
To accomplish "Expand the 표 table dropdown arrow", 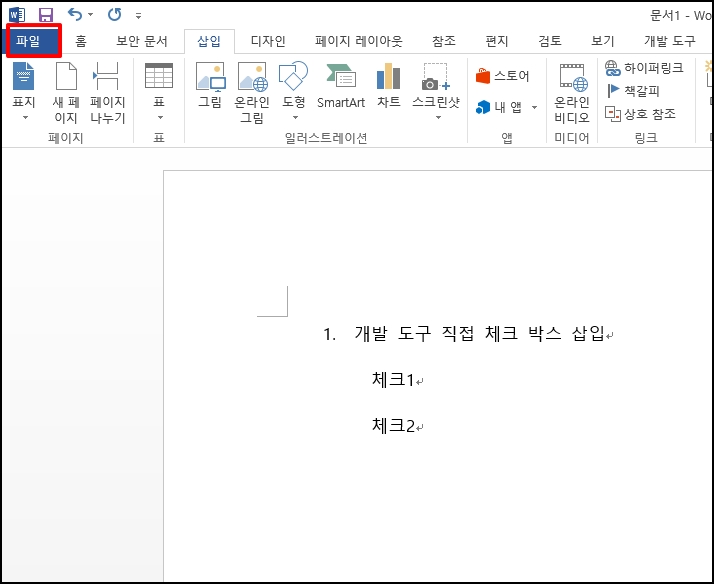I will pyautogui.click(x=160, y=117).
